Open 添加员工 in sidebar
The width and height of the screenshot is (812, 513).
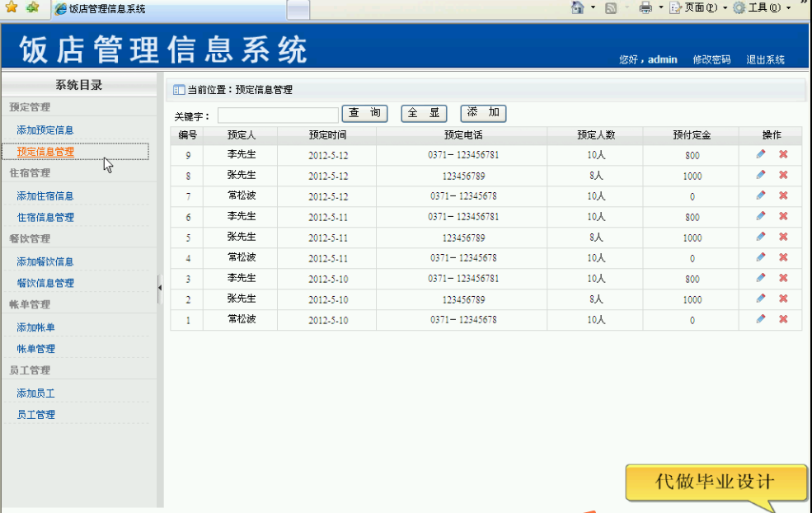(35, 393)
